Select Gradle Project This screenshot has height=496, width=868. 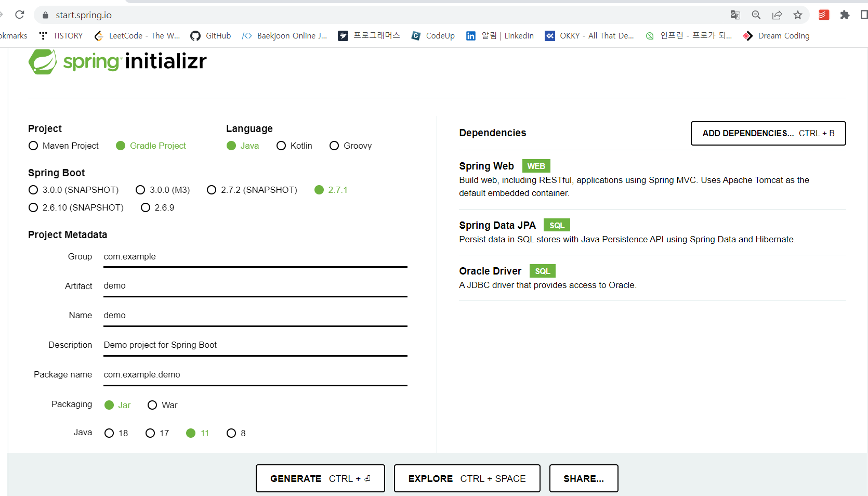pos(151,146)
